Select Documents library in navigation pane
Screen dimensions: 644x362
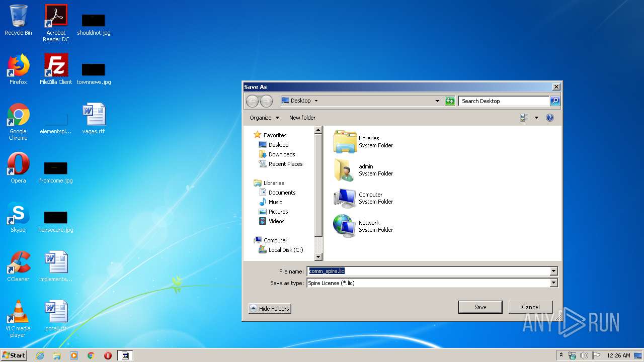point(277,193)
